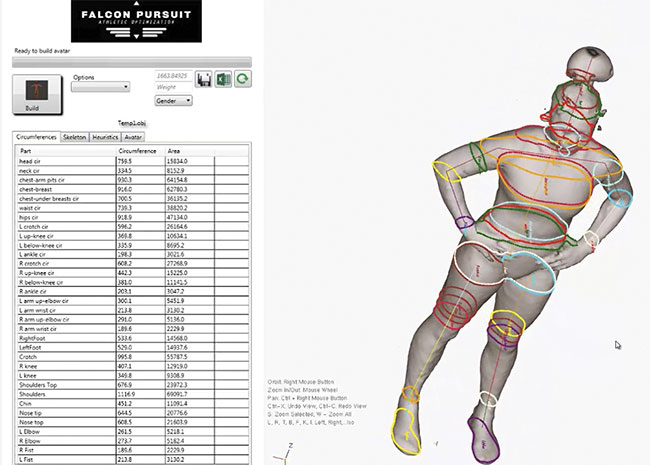Click the Weight input field
This screenshot has height=465, width=650.
pos(174,87)
